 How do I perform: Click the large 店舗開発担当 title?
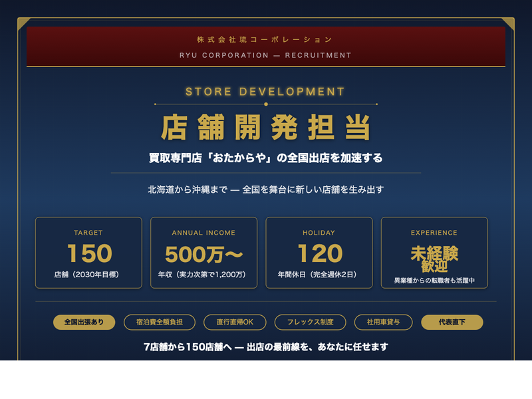[x=265, y=127]
